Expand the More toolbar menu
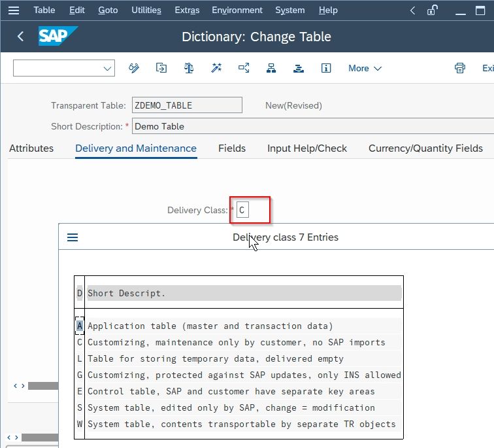The width and height of the screenshot is (494, 448). coord(365,69)
